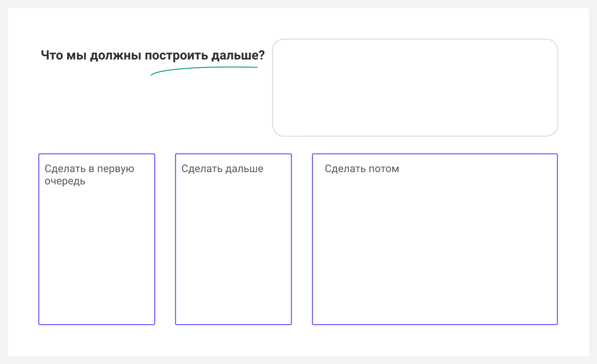Image resolution: width=597 pixels, height=364 pixels.
Task: Select bottom purple border of 'Сделать дальше' box
Action: click(233, 324)
